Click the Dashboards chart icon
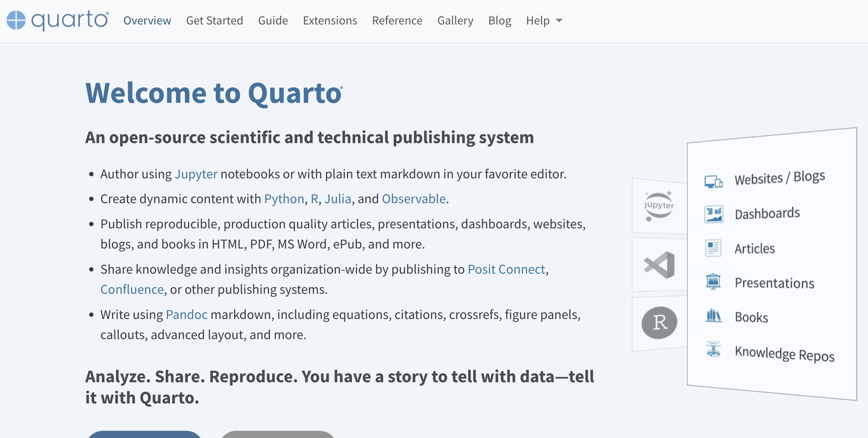Image resolution: width=868 pixels, height=438 pixels. pyautogui.click(x=713, y=214)
